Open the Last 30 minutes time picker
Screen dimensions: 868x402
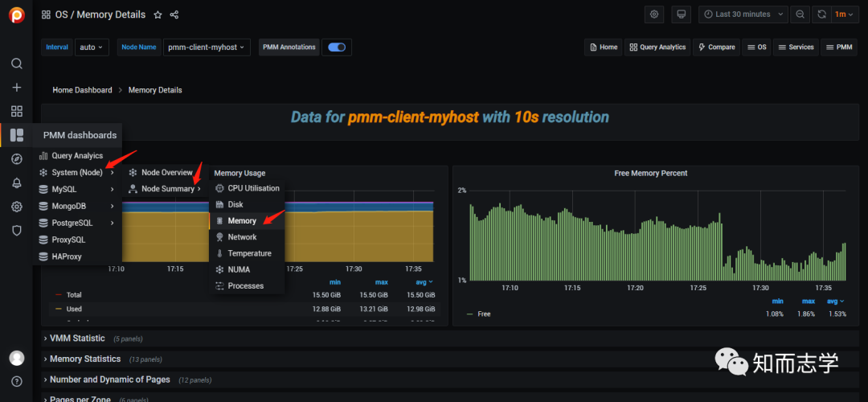(x=742, y=14)
